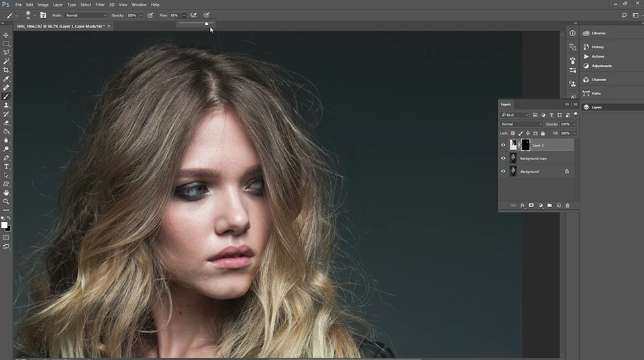This screenshot has height=360, width=644.
Task: Open the Actions panel
Action: (598, 56)
